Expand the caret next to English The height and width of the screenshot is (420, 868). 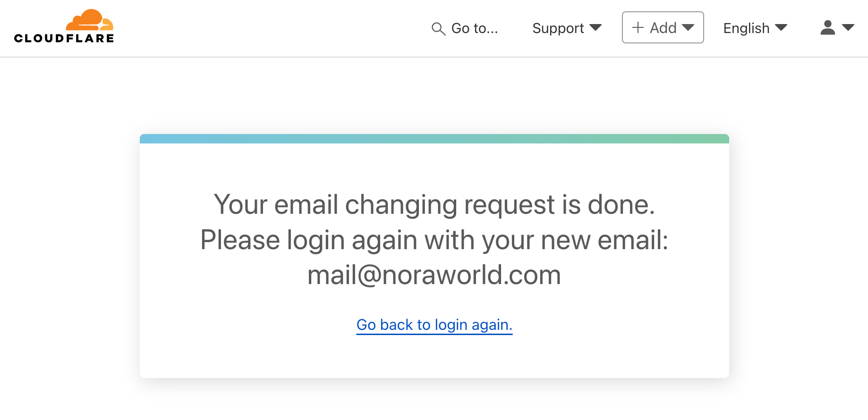tap(782, 27)
